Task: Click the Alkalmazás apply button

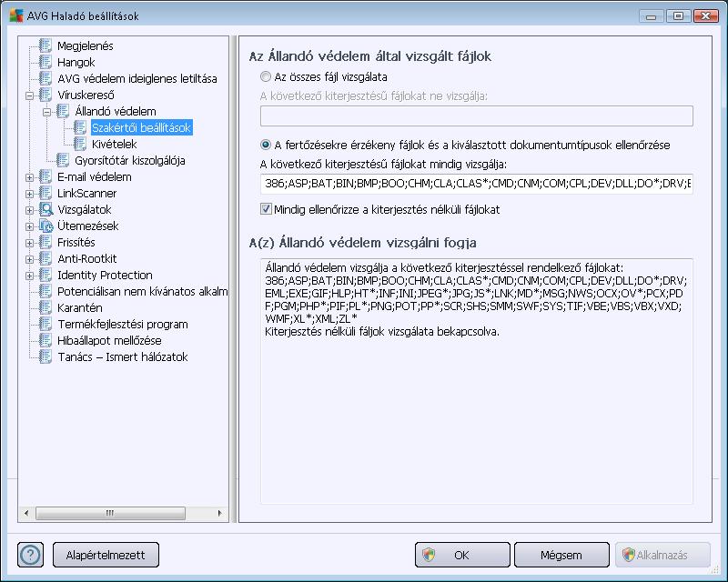Action: pos(663,555)
